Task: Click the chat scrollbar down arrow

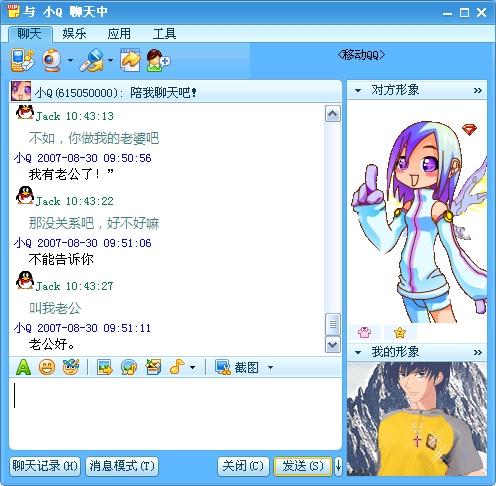Action: coord(333,345)
